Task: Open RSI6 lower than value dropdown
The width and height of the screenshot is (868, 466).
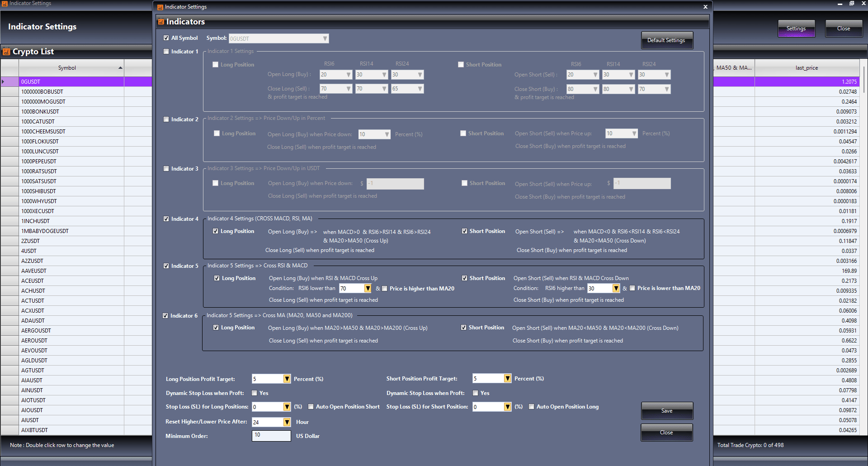Action: [368, 289]
